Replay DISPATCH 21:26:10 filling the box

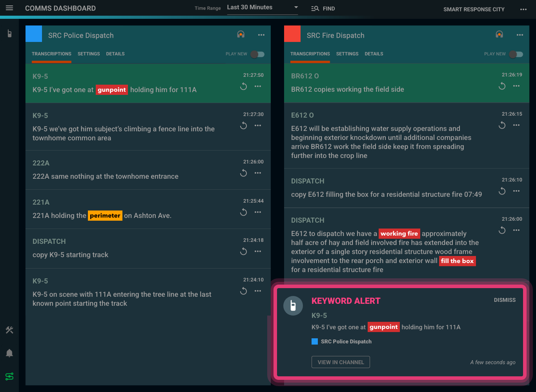pyautogui.click(x=502, y=191)
